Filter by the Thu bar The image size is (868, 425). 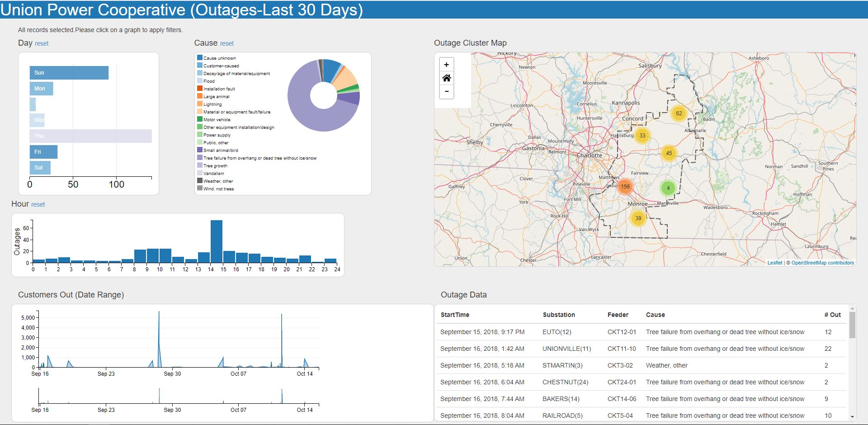(x=91, y=136)
